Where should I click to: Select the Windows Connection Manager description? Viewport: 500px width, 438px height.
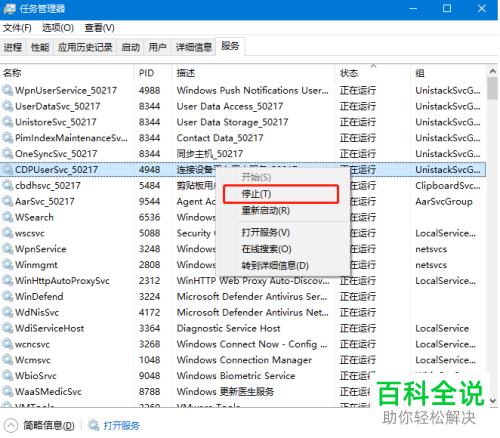pyautogui.click(x=244, y=360)
